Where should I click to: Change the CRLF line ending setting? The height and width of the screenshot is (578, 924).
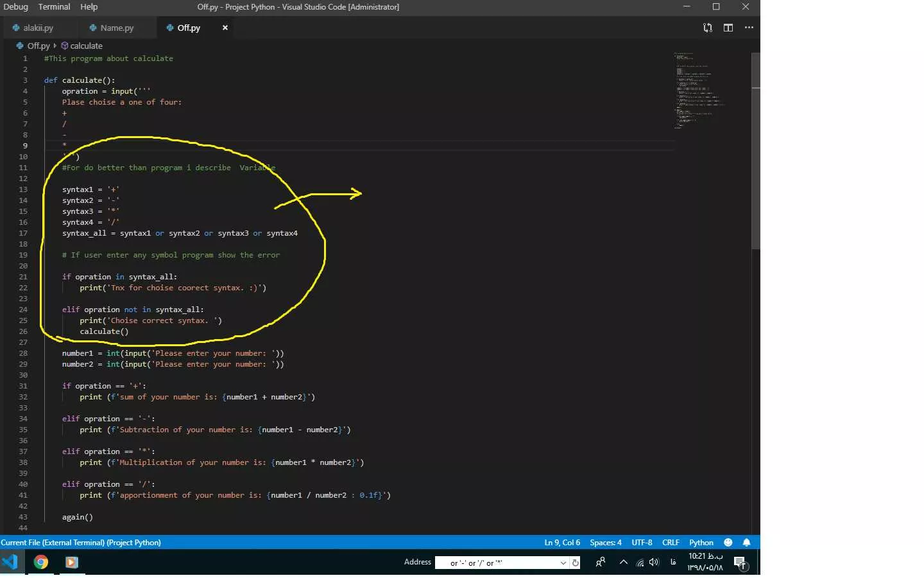(x=671, y=543)
